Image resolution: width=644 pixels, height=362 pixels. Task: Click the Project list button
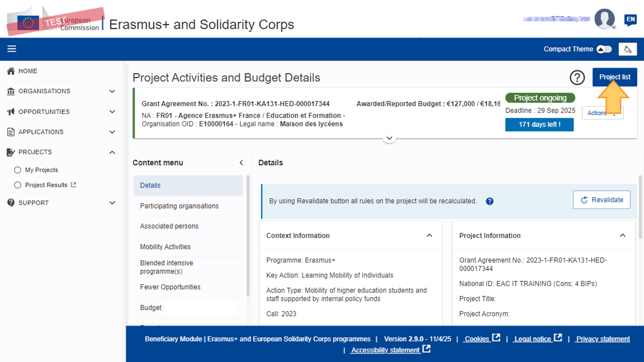pos(615,77)
